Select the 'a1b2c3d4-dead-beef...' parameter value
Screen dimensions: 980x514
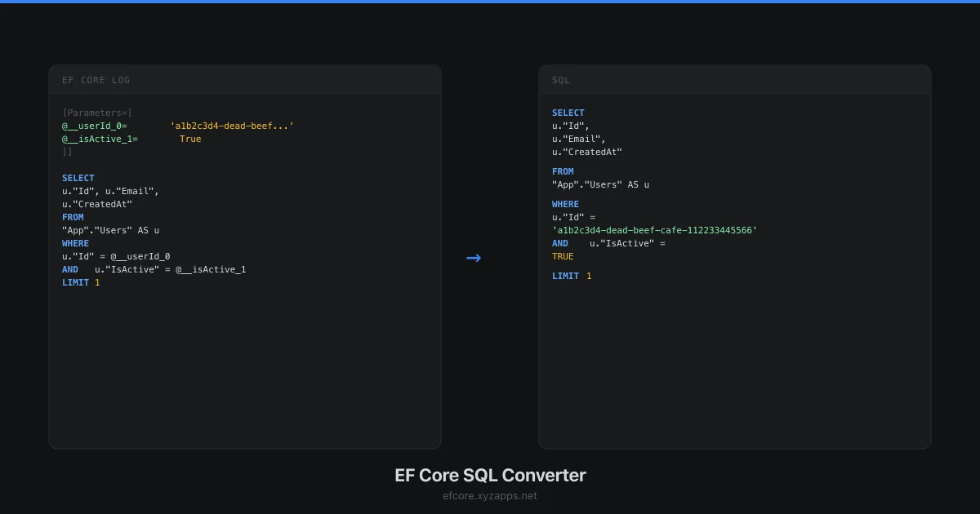[x=232, y=126]
